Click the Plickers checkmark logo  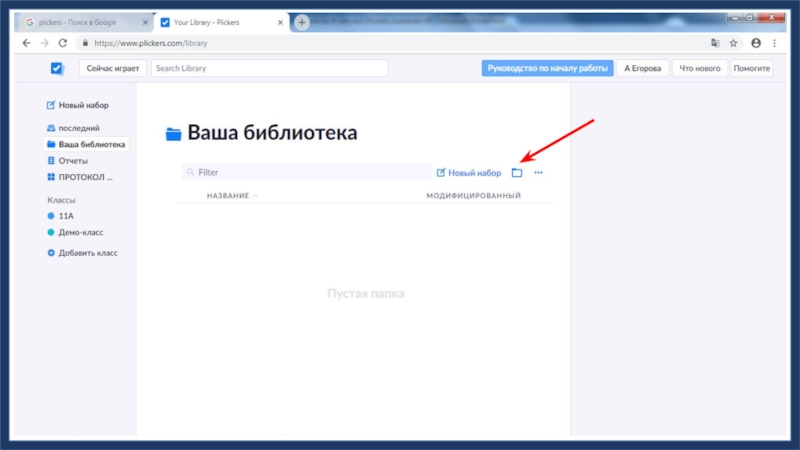point(57,68)
